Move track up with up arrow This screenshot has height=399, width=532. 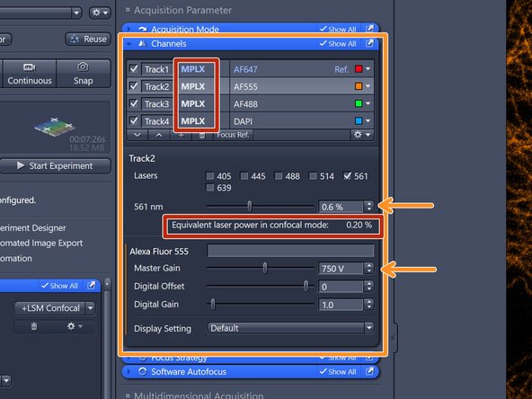click(159, 135)
